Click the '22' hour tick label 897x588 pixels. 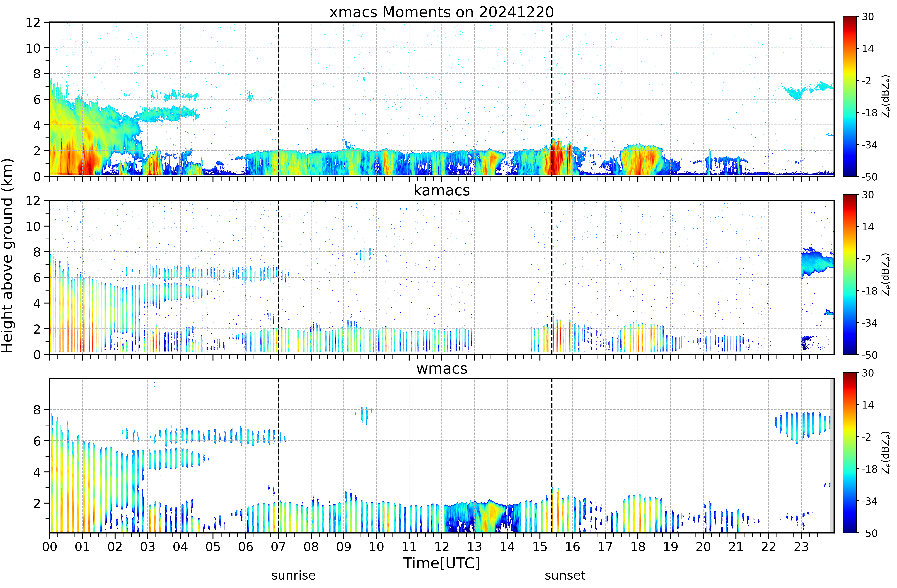pyautogui.click(x=769, y=547)
